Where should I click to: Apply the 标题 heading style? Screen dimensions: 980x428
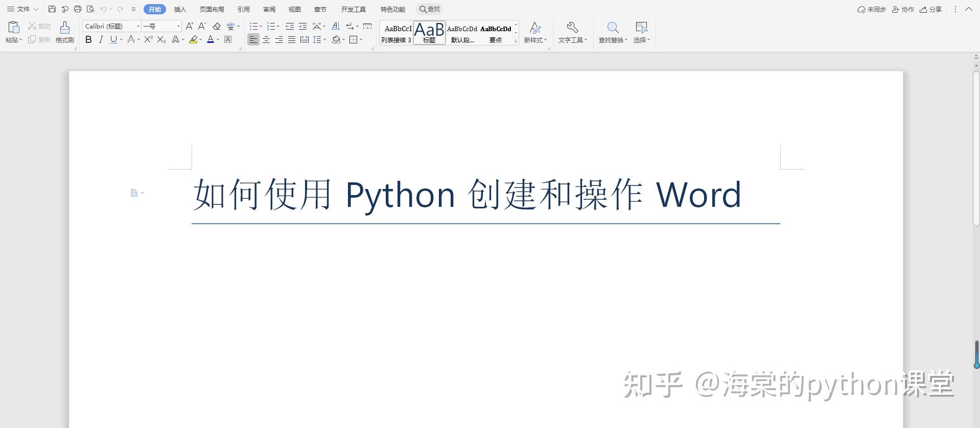pyautogui.click(x=429, y=33)
